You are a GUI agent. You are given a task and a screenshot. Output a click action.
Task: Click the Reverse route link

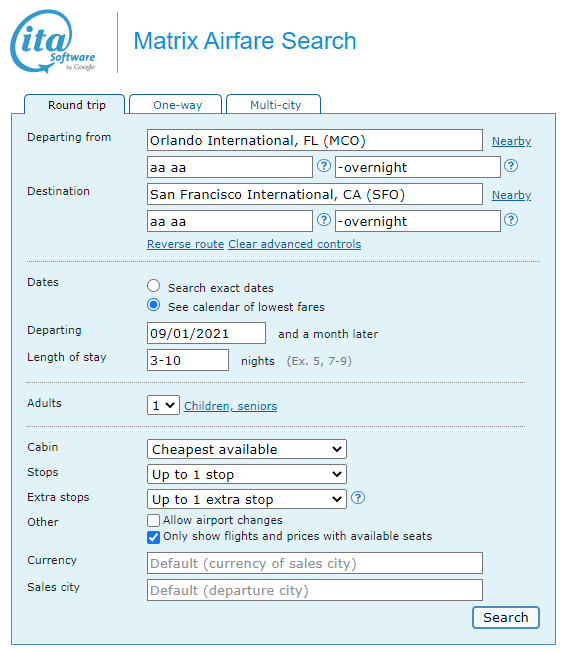(186, 244)
